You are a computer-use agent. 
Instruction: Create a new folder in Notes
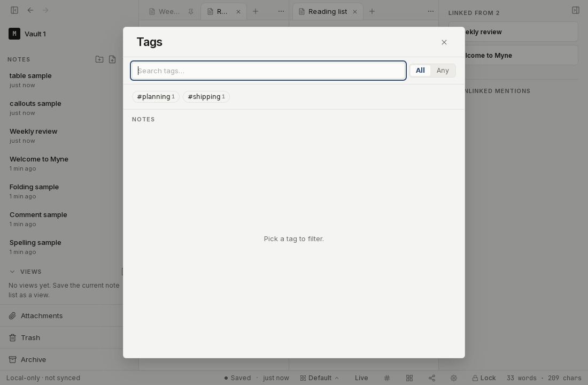(x=99, y=59)
